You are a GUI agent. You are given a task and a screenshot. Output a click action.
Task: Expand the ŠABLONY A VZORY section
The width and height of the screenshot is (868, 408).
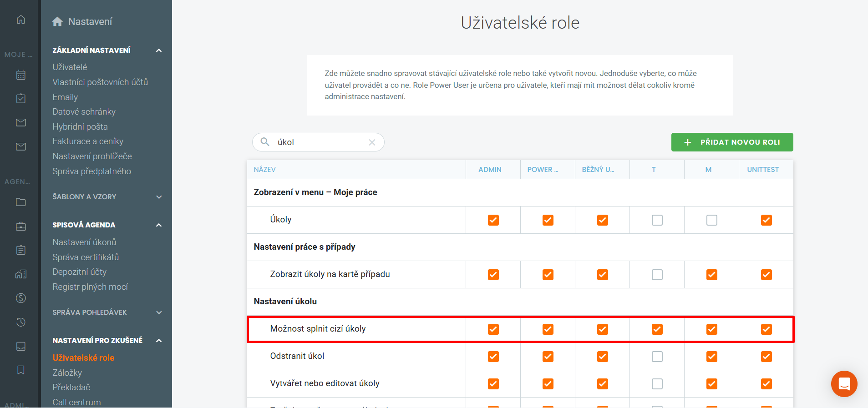coord(159,197)
